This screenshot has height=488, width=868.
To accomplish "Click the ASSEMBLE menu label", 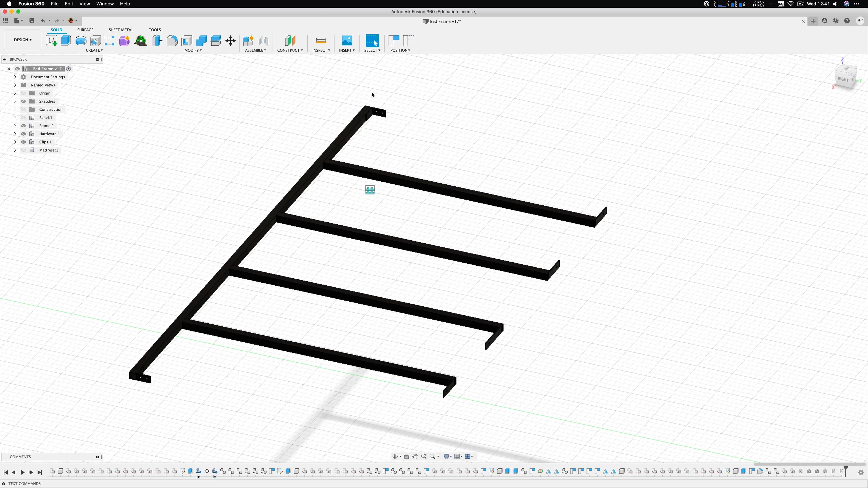I will click(255, 50).
